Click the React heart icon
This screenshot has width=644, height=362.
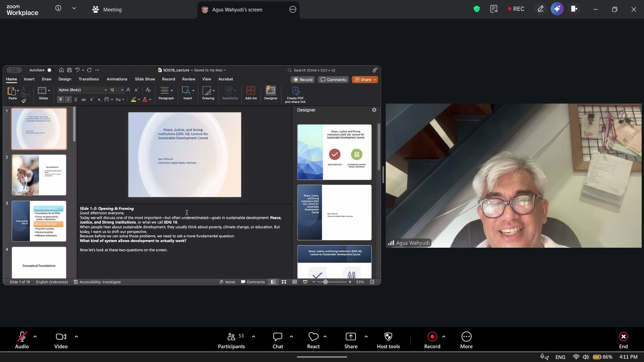coord(313,337)
